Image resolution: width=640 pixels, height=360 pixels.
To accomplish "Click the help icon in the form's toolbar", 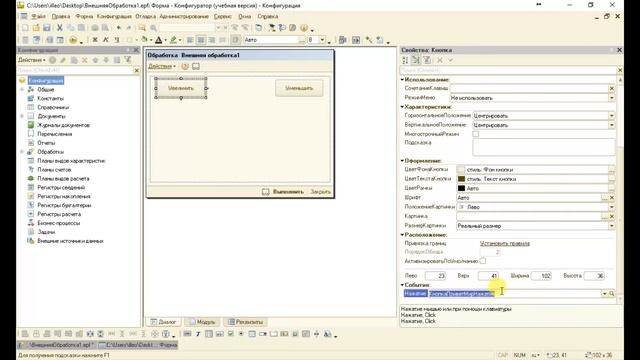I will pos(185,66).
